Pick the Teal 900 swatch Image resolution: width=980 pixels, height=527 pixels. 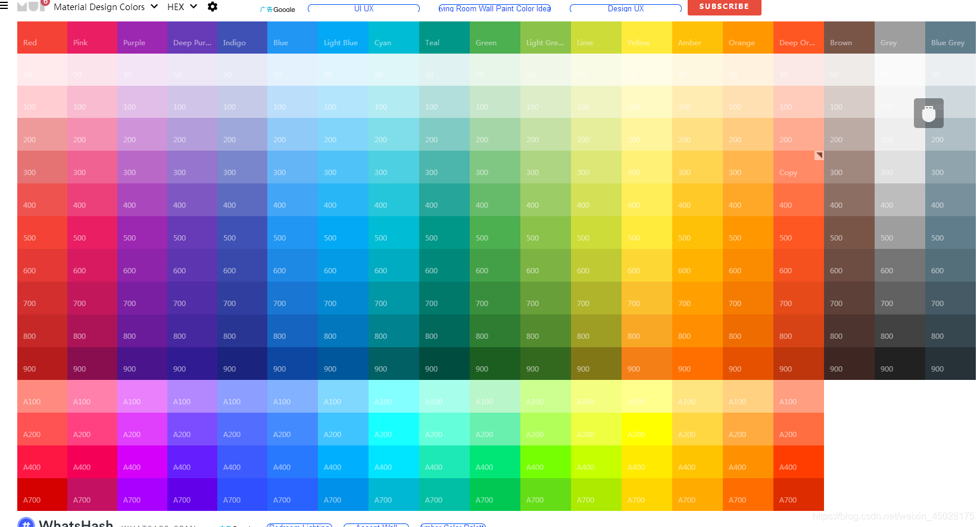point(444,363)
